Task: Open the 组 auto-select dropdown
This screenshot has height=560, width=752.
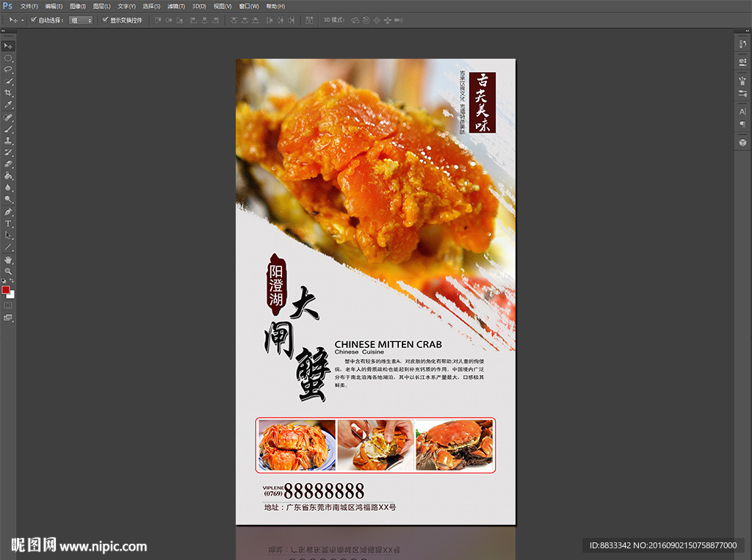Action: click(81, 20)
